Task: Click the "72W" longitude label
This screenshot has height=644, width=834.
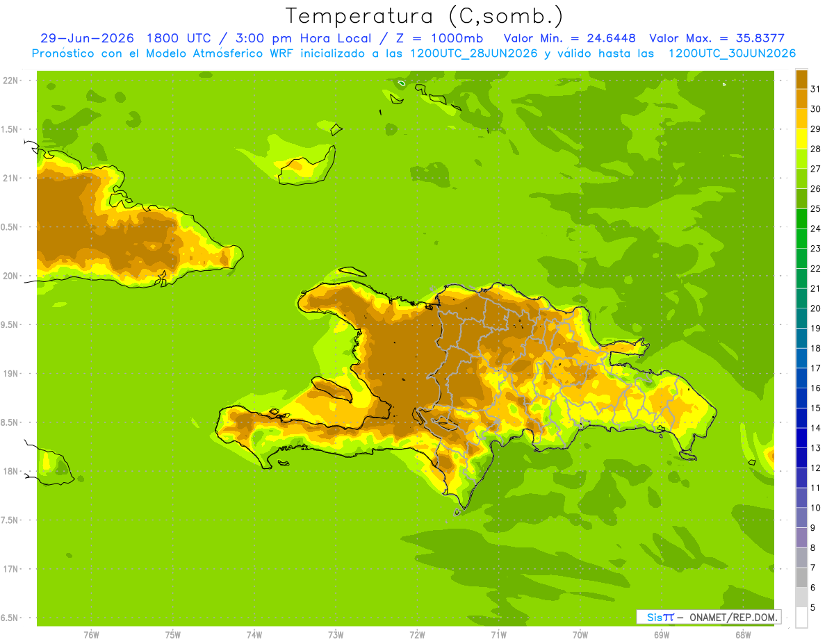Action: coord(417,635)
